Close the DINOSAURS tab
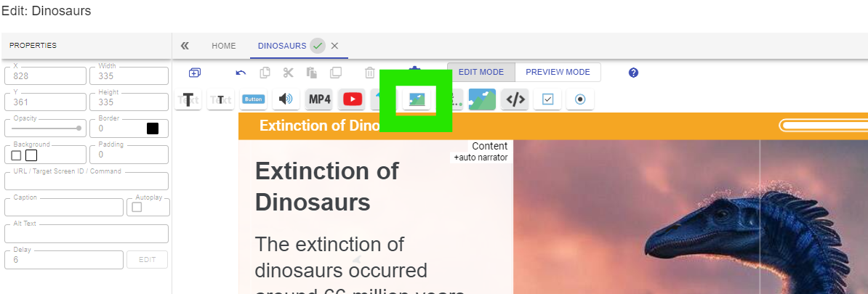 pos(334,46)
